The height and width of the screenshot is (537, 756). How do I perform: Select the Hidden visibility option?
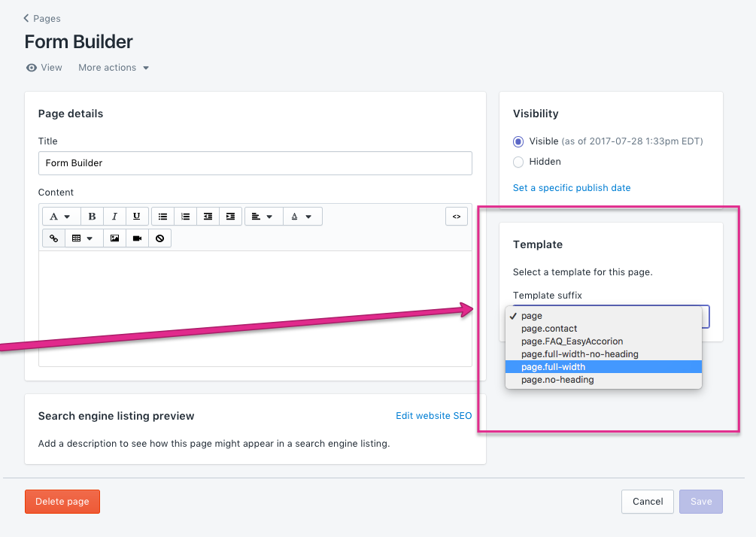pos(518,162)
